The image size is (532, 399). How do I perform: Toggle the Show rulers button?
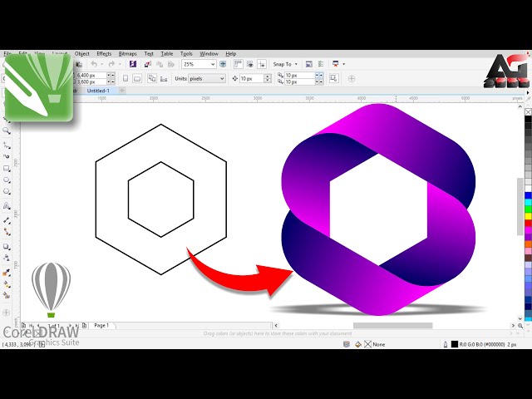click(239, 64)
